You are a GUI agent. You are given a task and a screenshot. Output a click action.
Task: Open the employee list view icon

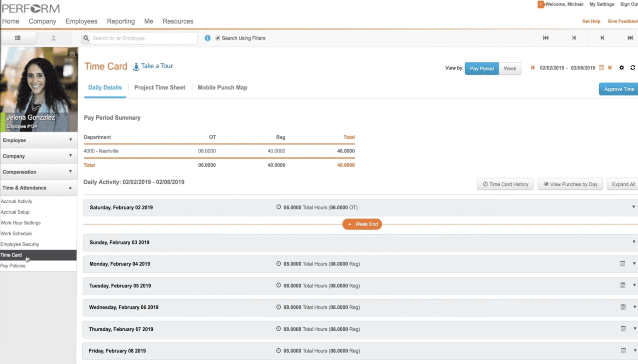tap(18, 38)
